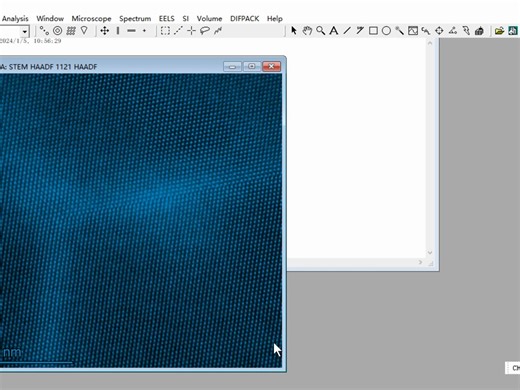This screenshot has width=520, height=390.
Task: Open the Analysis menu
Action: 15,19
